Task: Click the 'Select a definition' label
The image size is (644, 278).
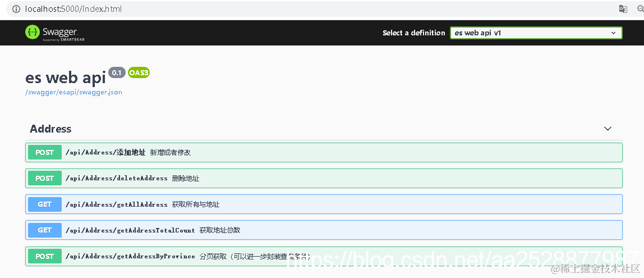Action: [x=414, y=33]
